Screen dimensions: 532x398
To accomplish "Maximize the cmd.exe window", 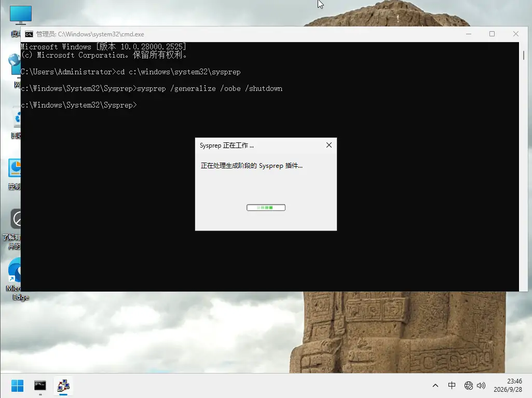I will pos(492,34).
